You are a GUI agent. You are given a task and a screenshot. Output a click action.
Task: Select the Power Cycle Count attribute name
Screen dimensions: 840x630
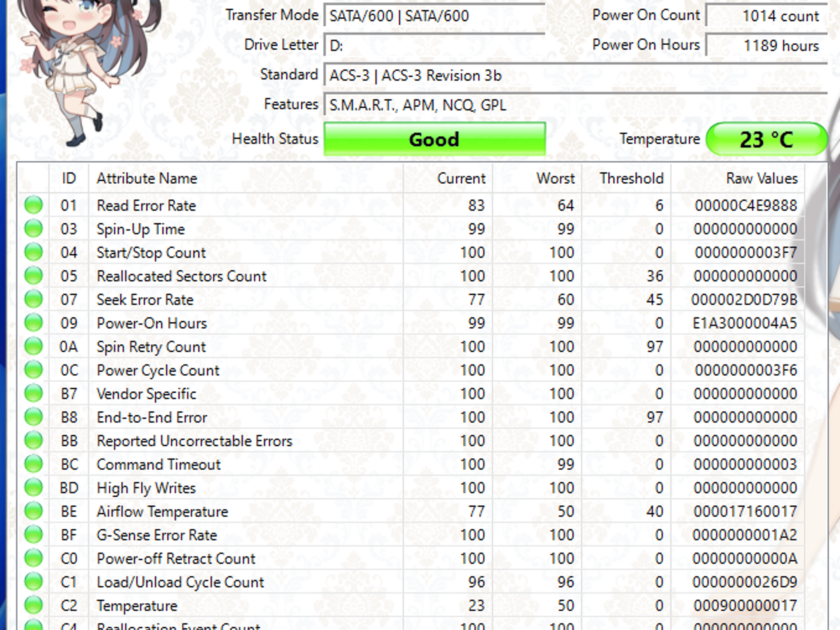[x=158, y=370]
